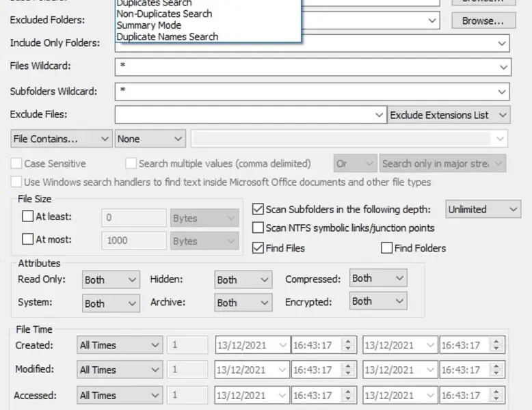Toggle Use Windows search handlers checkbox
Screen dimensions: 532x410
pos(16,182)
